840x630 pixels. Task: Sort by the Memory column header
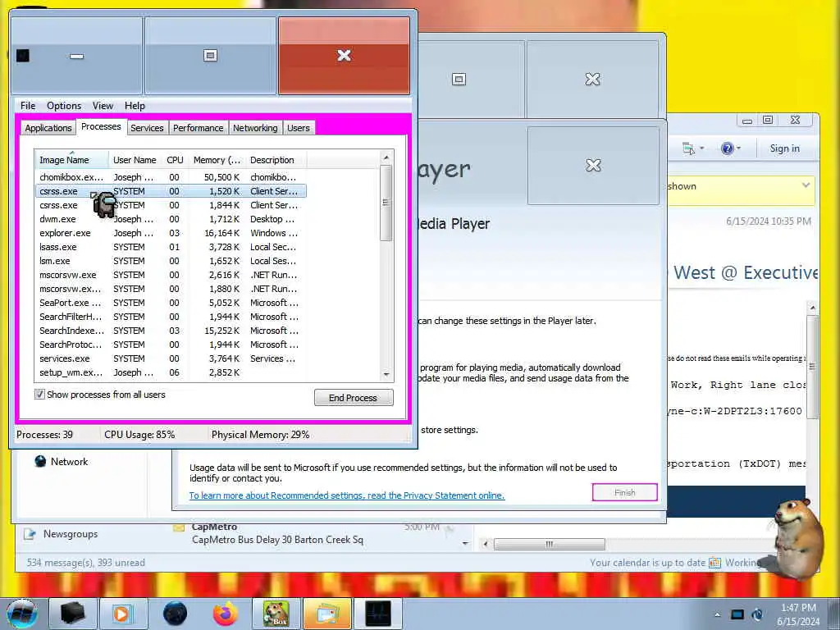point(217,160)
